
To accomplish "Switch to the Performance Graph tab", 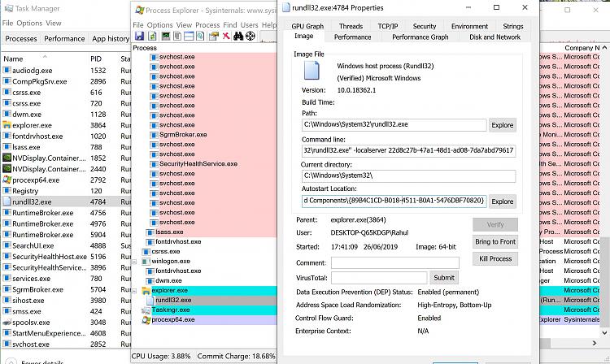I will point(420,37).
